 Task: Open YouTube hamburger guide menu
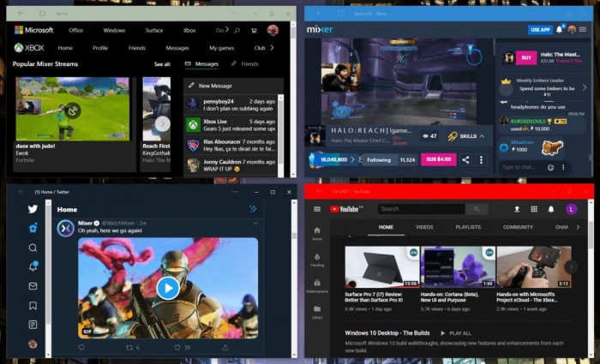tap(317, 209)
